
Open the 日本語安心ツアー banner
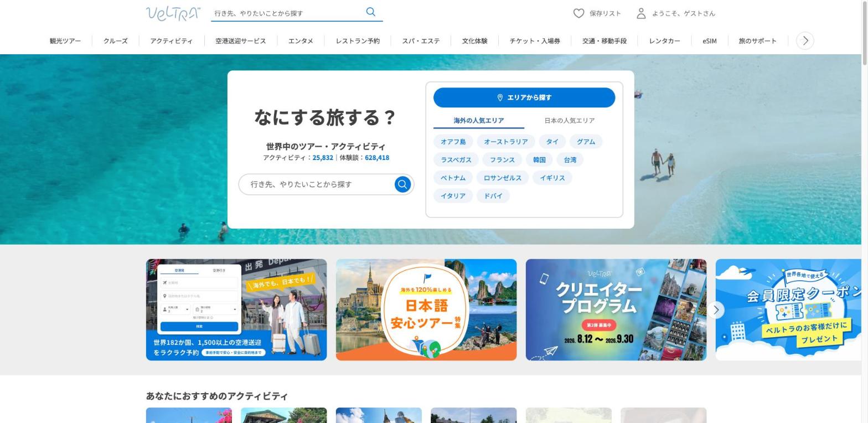tap(426, 309)
